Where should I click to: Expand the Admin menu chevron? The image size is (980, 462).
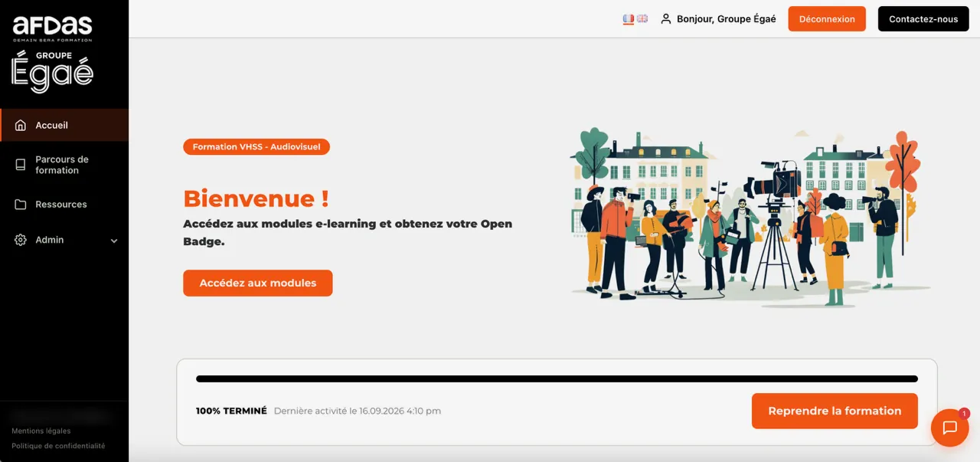(114, 241)
